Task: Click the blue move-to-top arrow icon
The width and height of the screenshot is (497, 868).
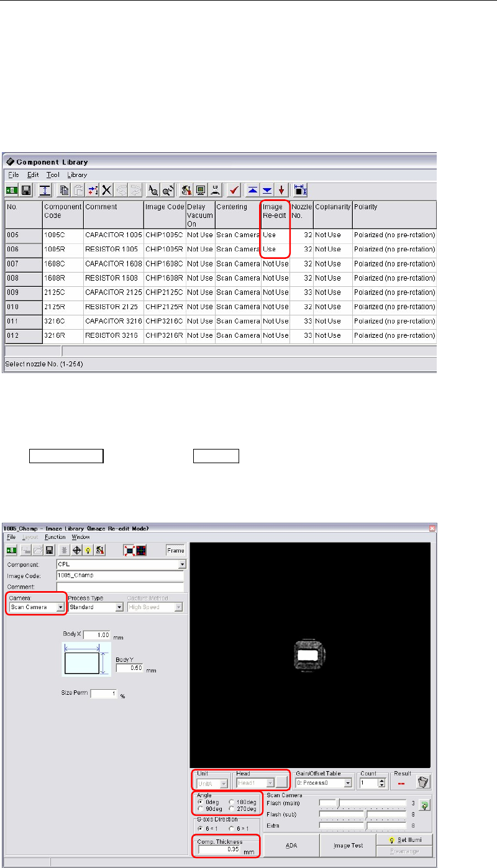Action: tap(253, 191)
